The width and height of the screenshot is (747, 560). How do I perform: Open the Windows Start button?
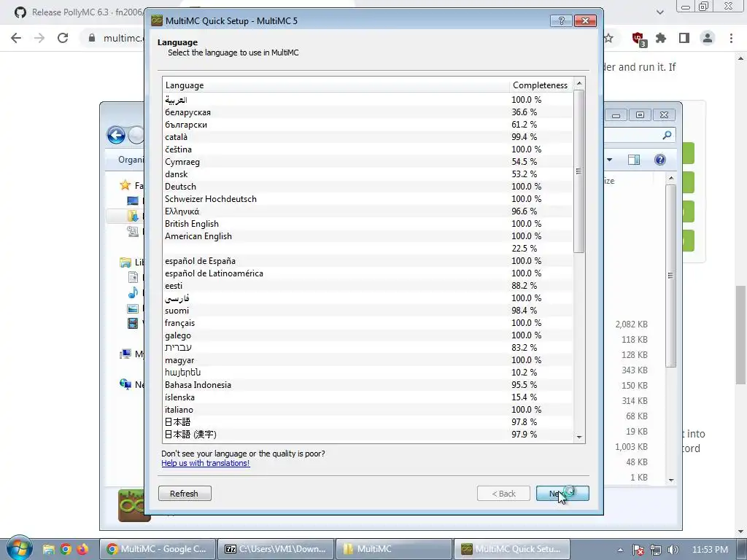(19, 548)
